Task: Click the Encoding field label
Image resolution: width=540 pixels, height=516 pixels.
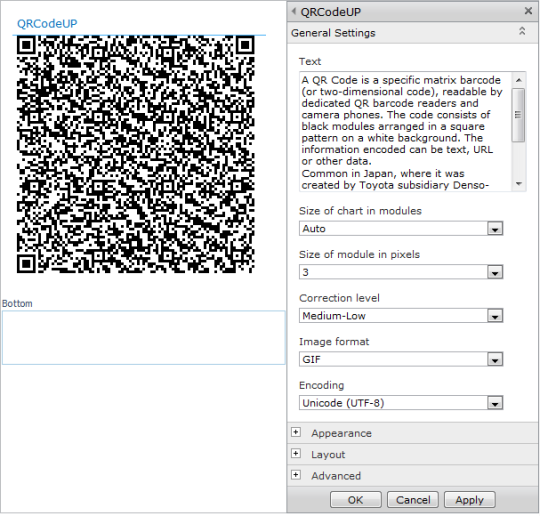Action: pos(321,385)
